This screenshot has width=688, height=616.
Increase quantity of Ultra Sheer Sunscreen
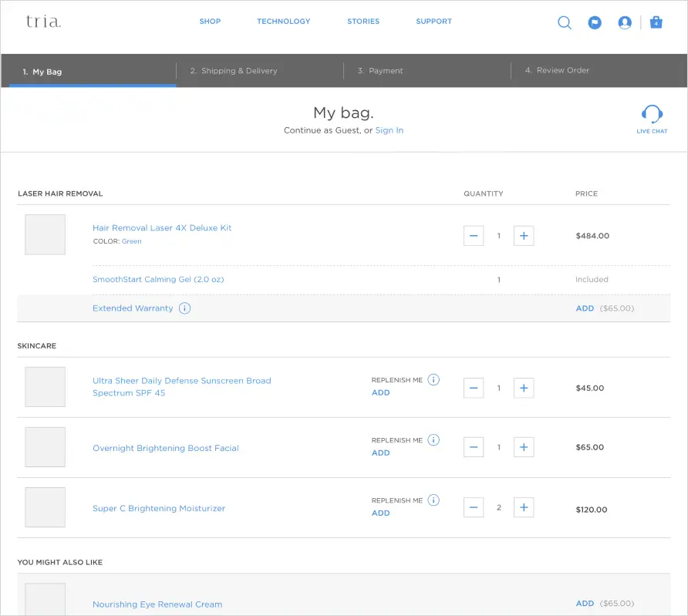(524, 388)
